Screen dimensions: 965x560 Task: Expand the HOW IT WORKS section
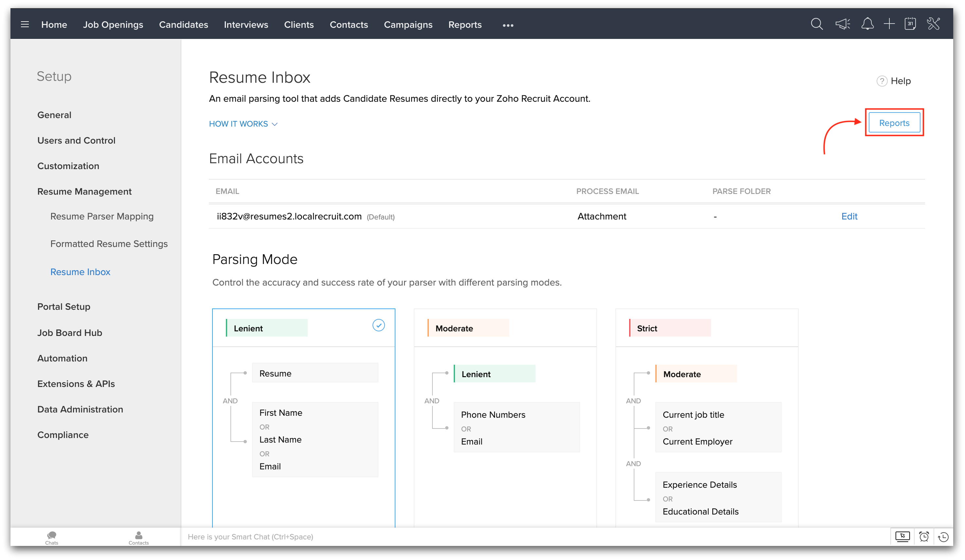pos(243,124)
